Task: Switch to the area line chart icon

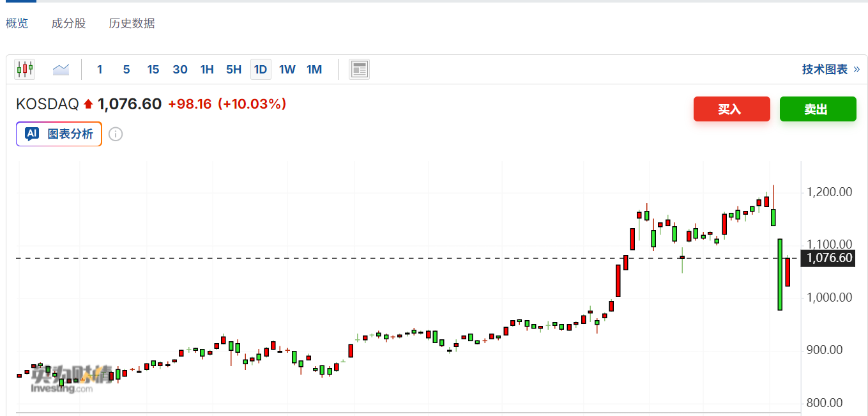Action: pos(61,69)
